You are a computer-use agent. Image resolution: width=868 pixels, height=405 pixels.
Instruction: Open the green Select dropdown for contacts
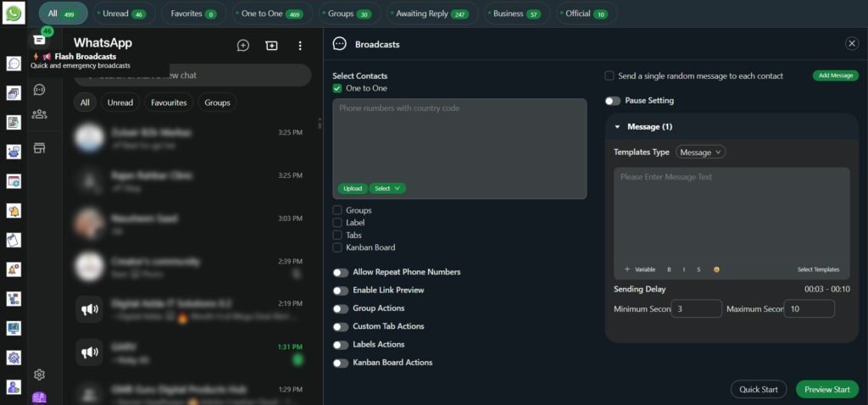point(387,188)
